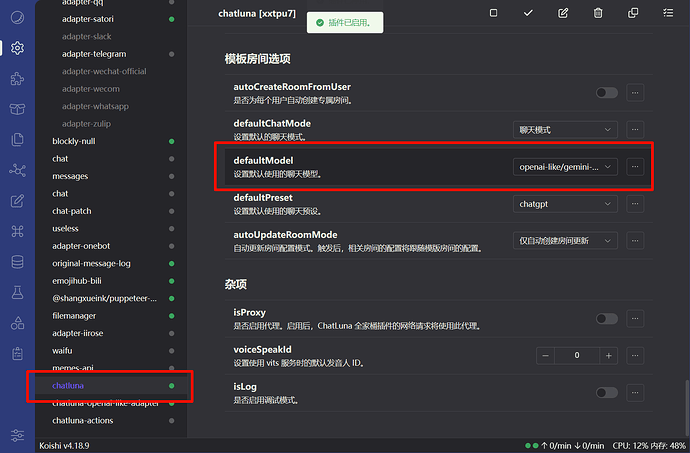Toggle the autoCreateRoomFromUser switch
Viewport: 690px width, 453px height.
pyautogui.click(x=606, y=92)
